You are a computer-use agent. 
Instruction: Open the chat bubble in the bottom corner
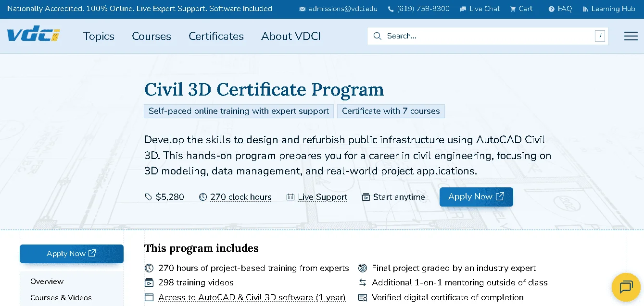tap(626, 287)
